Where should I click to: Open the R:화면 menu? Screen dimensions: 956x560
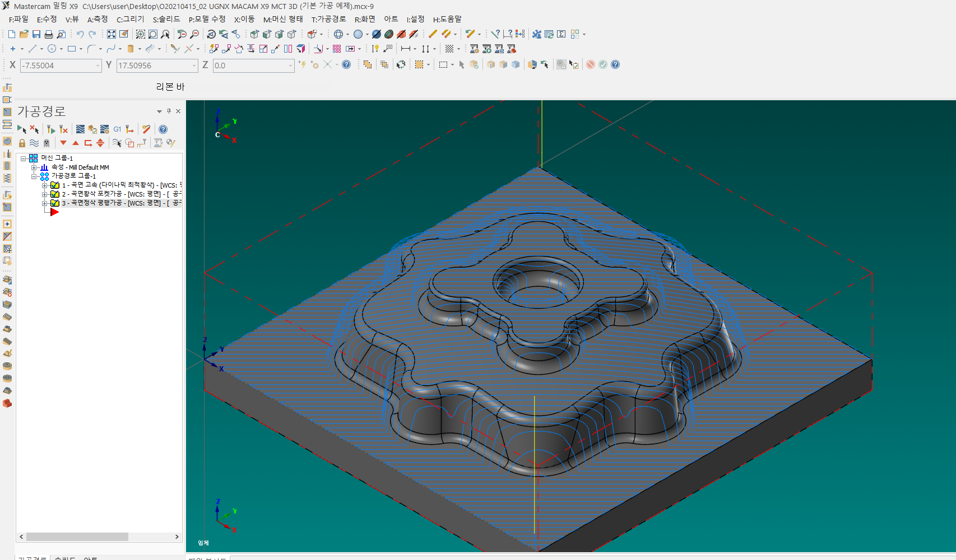point(365,19)
